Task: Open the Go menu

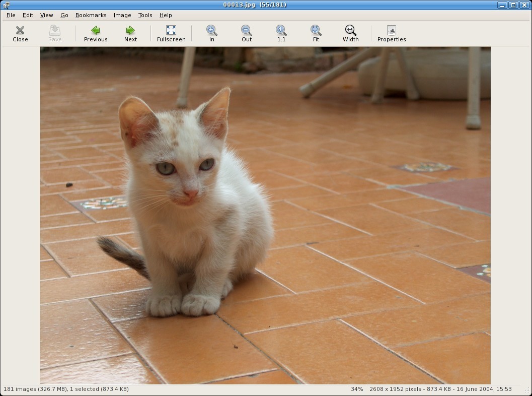Action: pyautogui.click(x=64, y=15)
